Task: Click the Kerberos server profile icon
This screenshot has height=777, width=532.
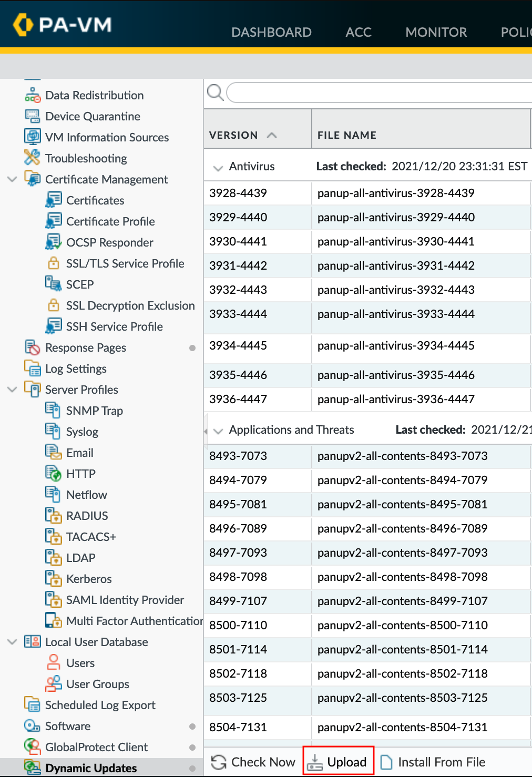Action: coord(54,579)
